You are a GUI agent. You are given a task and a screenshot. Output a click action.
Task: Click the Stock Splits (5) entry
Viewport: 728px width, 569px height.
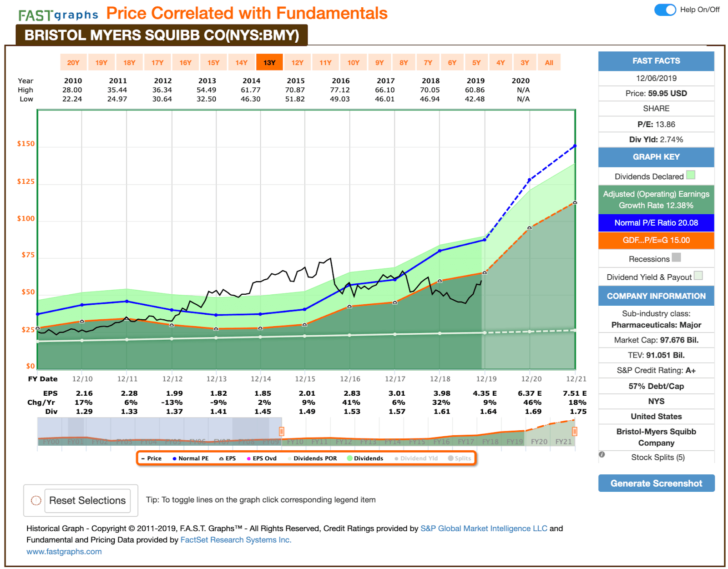[658, 457]
